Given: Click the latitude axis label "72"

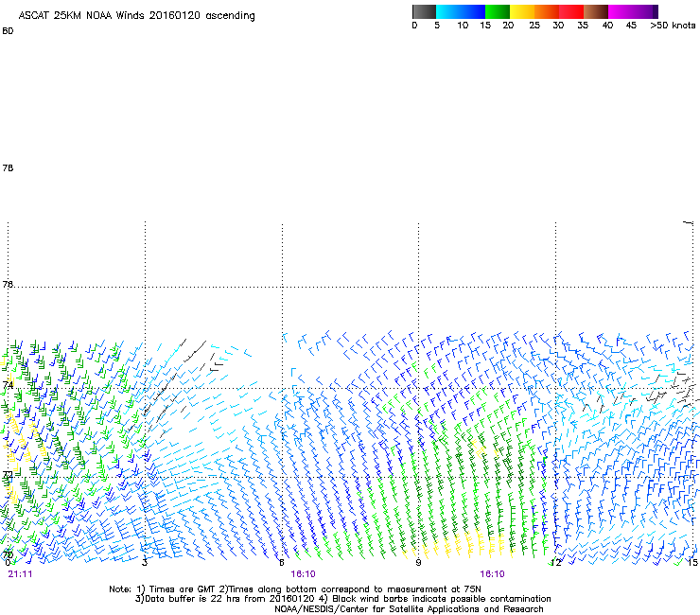Looking at the screenshot, I should pyautogui.click(x=8, y=475).
